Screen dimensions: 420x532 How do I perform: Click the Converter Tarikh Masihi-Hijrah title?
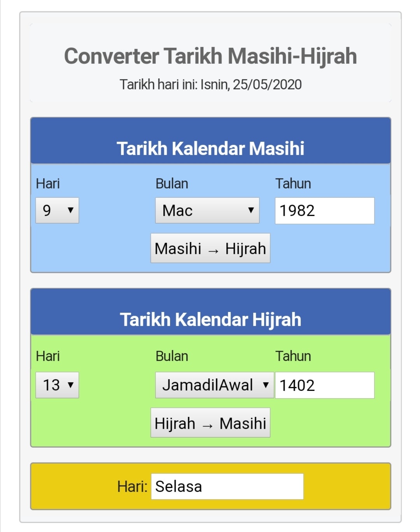point(210,56)
